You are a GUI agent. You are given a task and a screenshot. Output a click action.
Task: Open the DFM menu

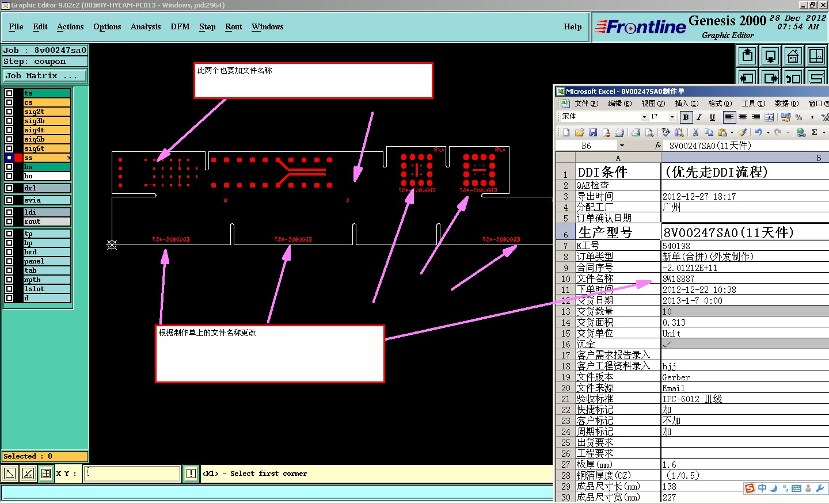click(180, 26)
